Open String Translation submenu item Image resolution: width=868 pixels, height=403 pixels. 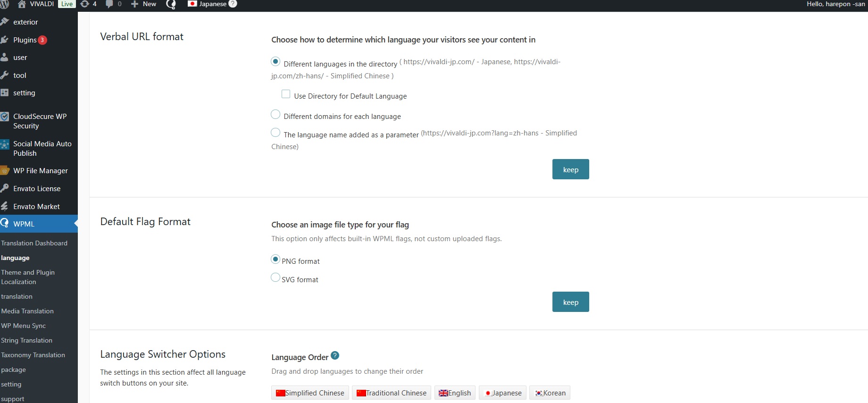(x=27, y=340)
